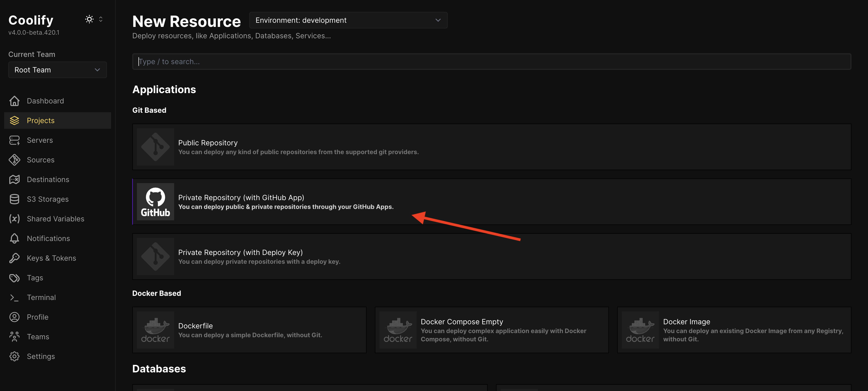Open Dashboard from the sidebar
Viewport: 868px width, 391px height.
click(x=58, y=101)
